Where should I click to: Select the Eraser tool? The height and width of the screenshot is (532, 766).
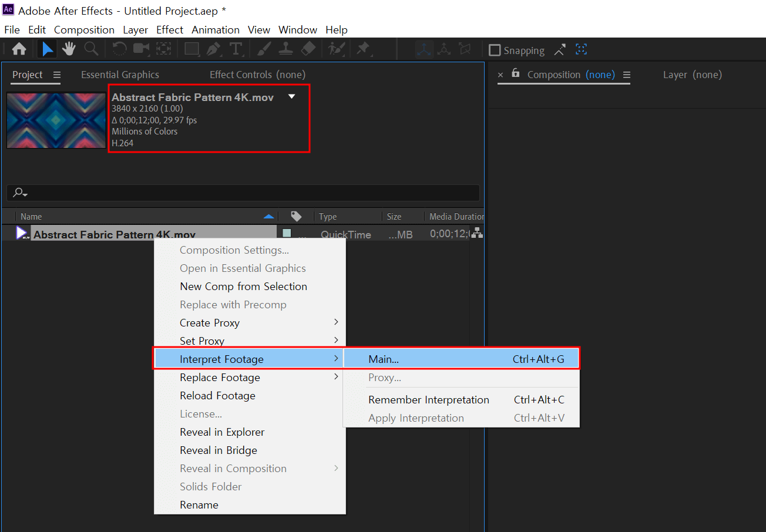[x=308, y=49]
